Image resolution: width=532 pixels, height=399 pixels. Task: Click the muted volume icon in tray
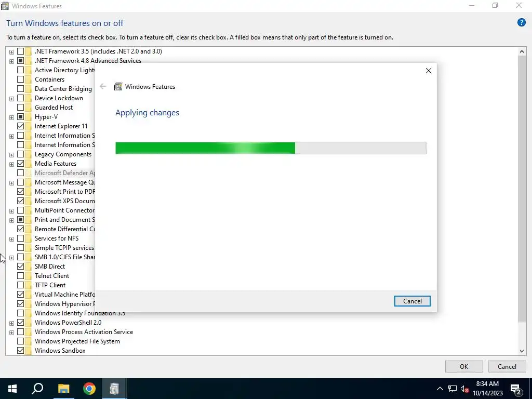(465, 389)
